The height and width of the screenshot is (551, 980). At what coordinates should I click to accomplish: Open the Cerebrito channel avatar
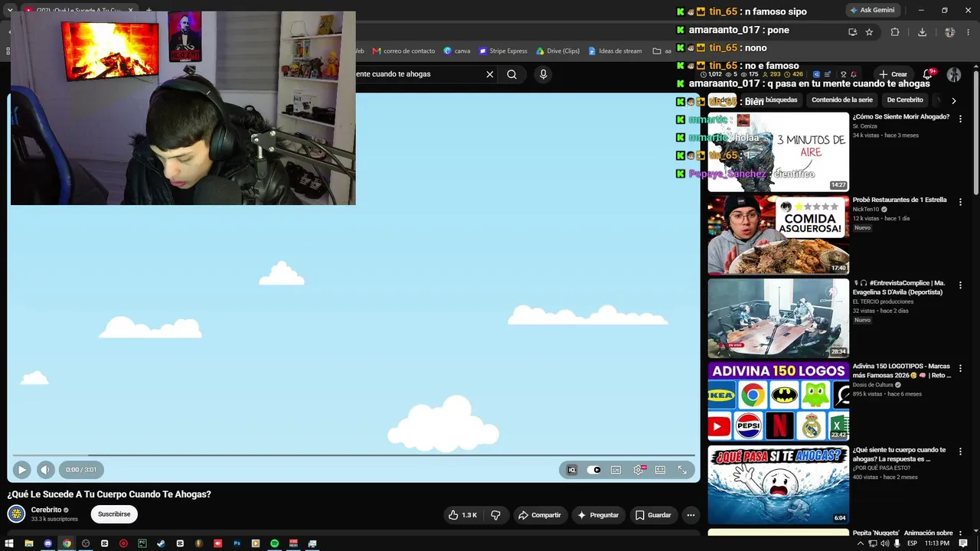pos(16,514)
